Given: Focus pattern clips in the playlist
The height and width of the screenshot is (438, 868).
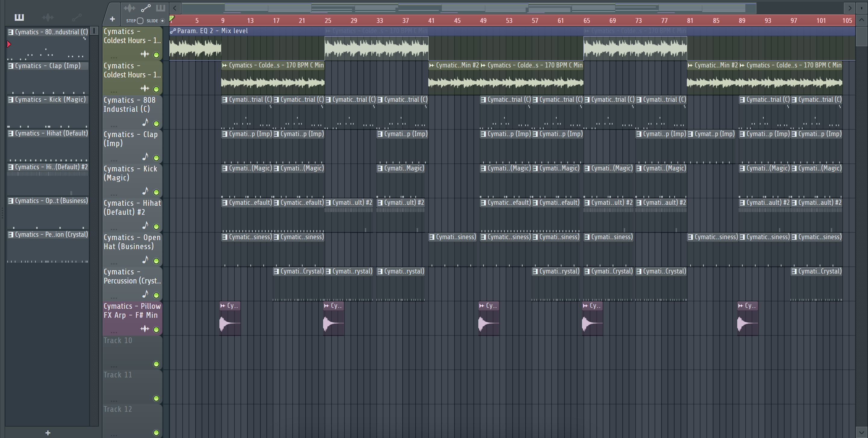Looking at the screenshot, I should (160, 8).
